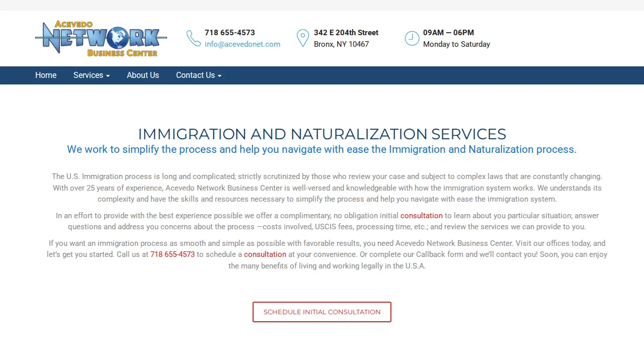Click the Schedule Initial Consultation button
Screen dimensions: 644x362
[x=322, y=312]
